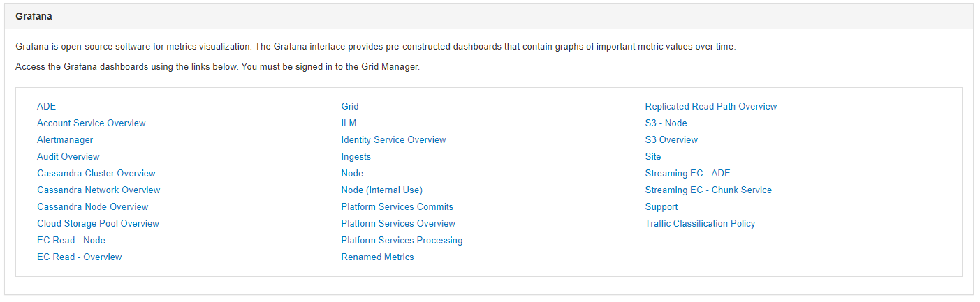This screenshot has height=302, width=980.
Task: Open Identity Service Overview dashboard
Action: pos(393,140)
